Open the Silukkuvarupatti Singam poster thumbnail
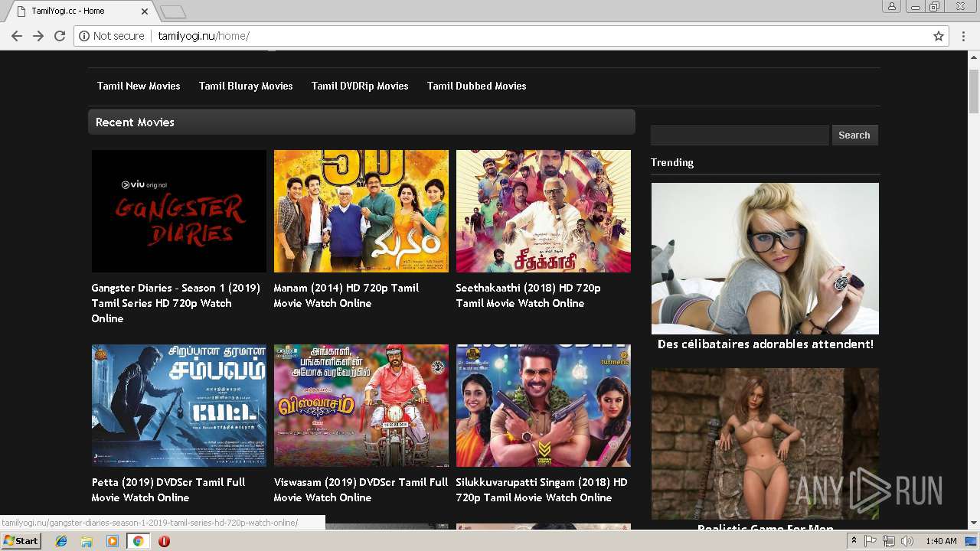 pyautogui.click(x=544, y=406)
